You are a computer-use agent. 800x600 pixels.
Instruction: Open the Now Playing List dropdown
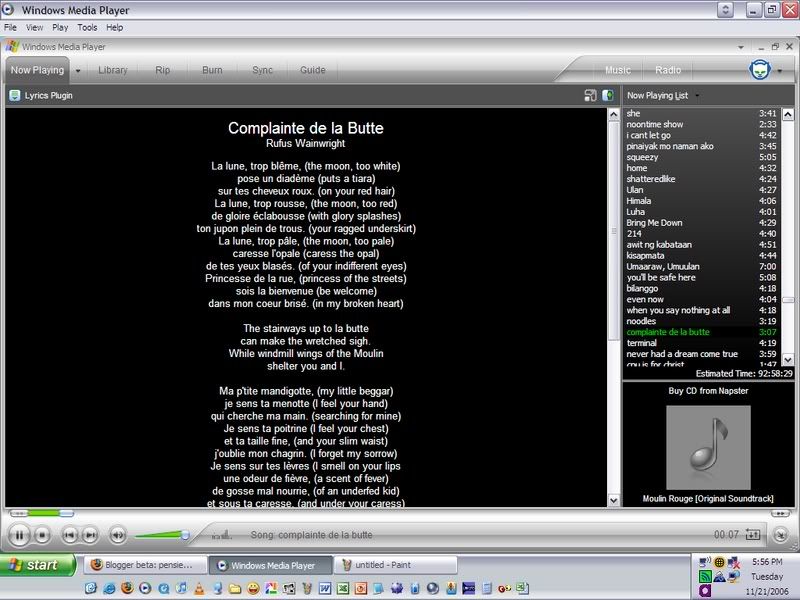697,96
